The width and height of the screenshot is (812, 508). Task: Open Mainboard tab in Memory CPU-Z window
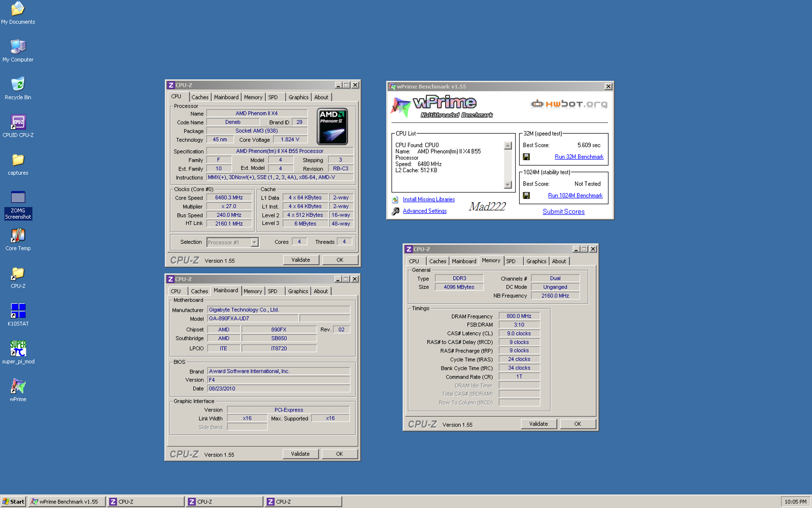464,261
